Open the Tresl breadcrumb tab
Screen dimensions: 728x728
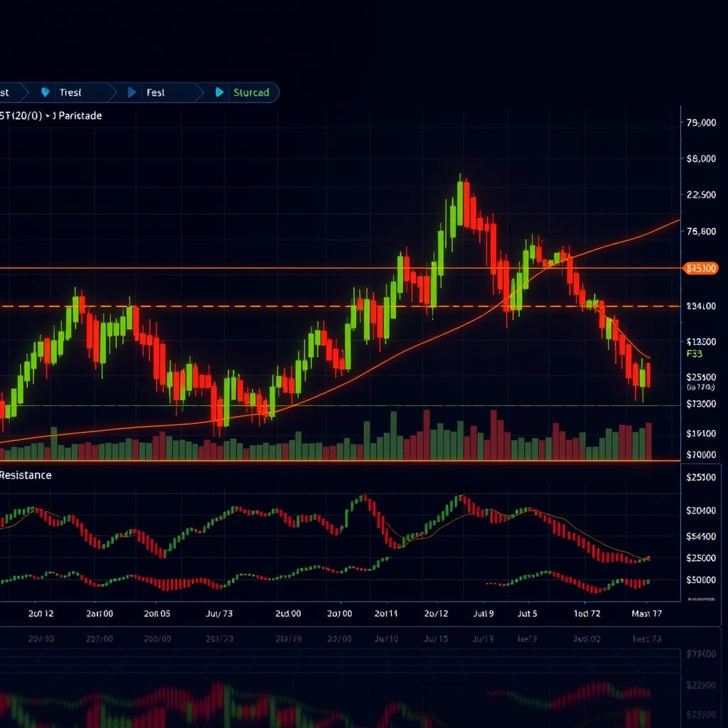[x=70, y=92]
